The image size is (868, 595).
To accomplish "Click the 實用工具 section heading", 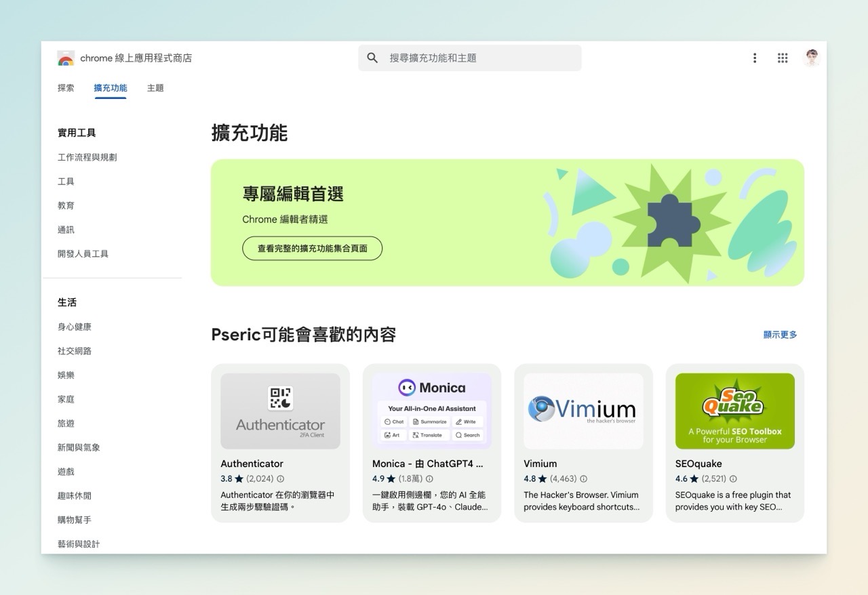I will (77, 133).
